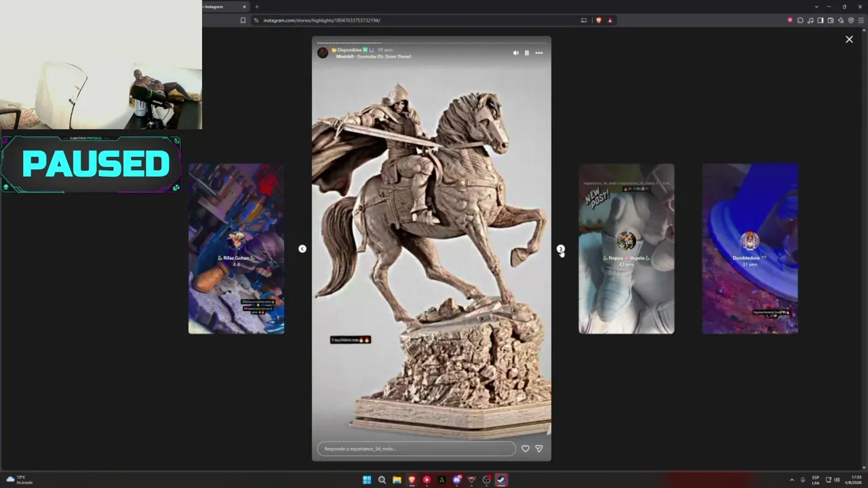Screen dimensions: 868x488
Task: Advance to the next story
Action: [x=561, y=249]
